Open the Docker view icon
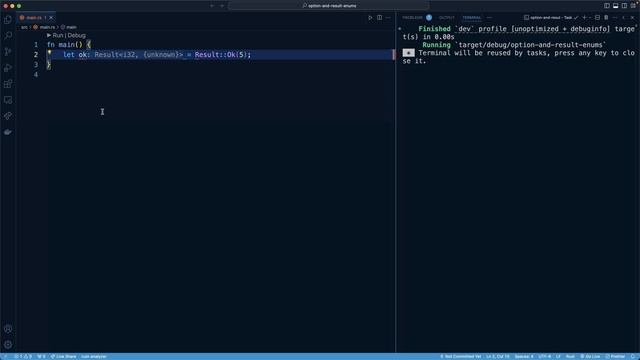 point(8,132)
